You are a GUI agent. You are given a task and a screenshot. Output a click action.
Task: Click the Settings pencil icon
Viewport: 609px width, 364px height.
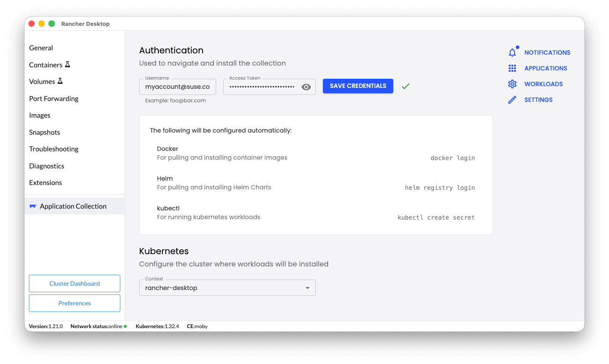(512, 99)
